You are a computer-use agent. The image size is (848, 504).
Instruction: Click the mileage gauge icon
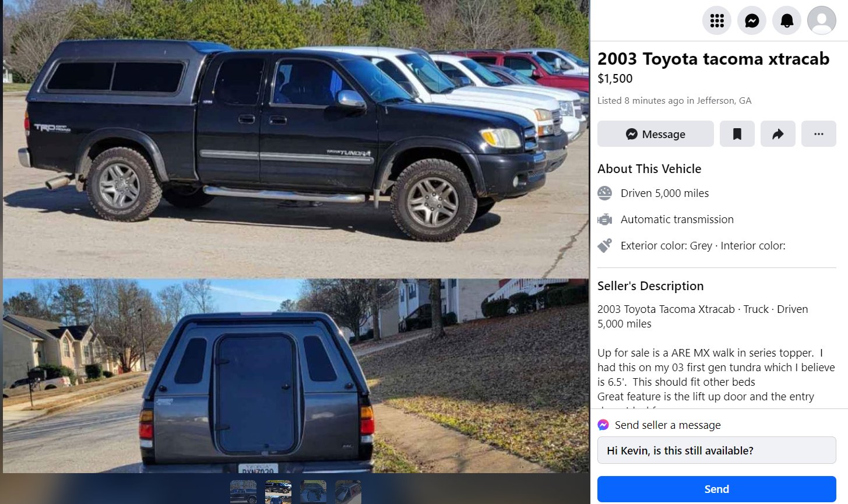pos(605,193)
